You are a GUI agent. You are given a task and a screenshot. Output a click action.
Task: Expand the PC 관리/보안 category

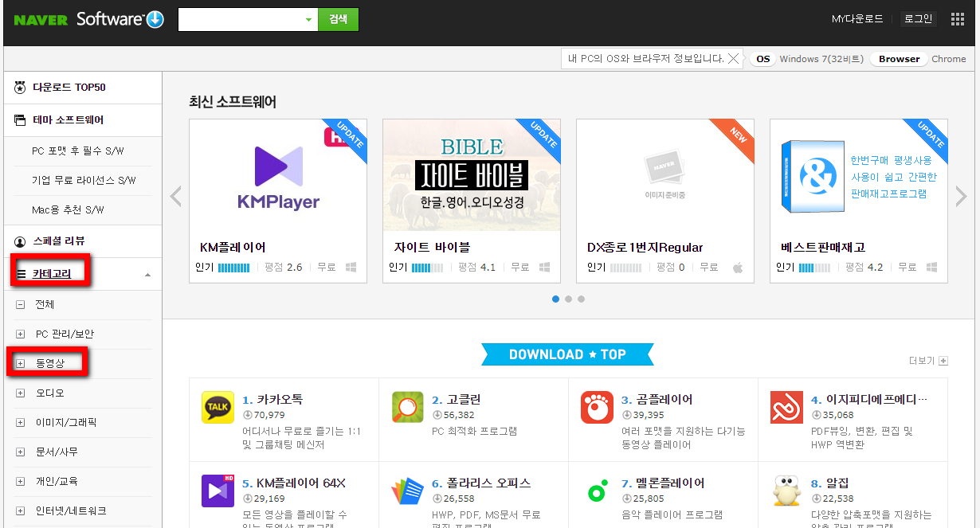(21, 334)
